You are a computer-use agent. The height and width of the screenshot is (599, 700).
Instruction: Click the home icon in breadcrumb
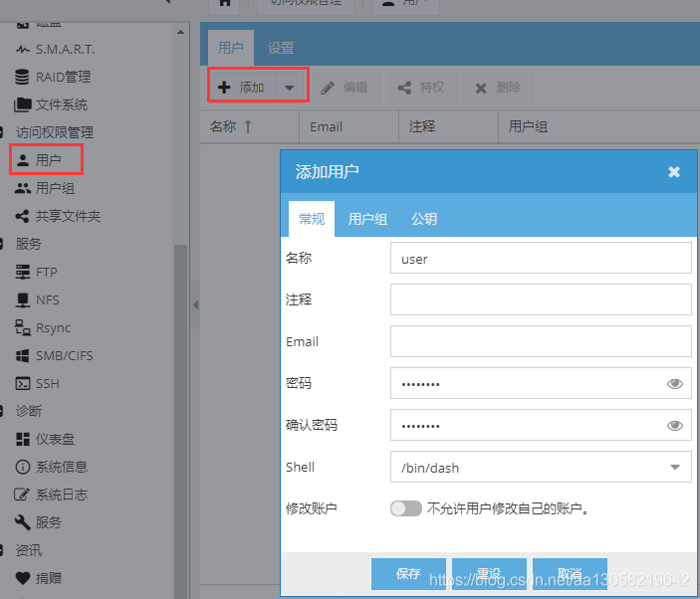225,3
